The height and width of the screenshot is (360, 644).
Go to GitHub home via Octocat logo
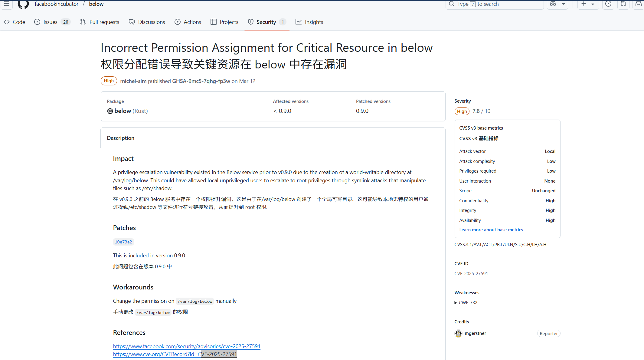click(23, 4)
